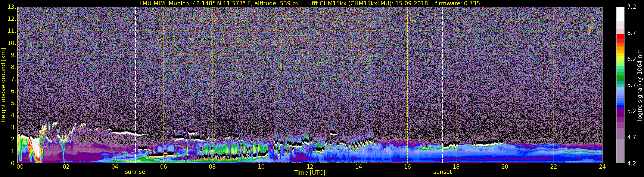Click the '3.' height tick label

coord(13,127)
